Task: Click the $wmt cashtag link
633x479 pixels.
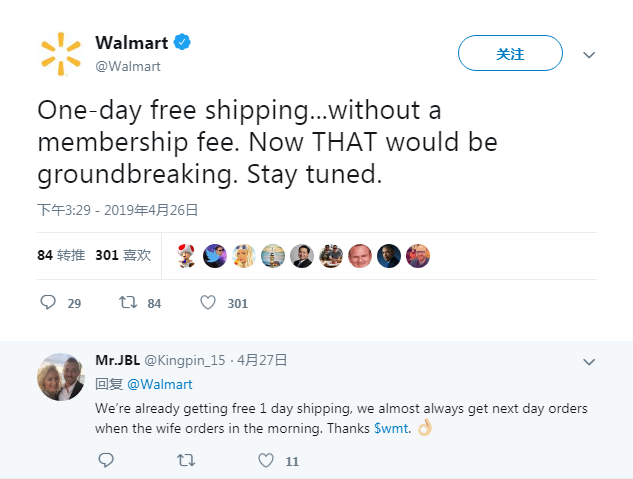Action: 391,428
